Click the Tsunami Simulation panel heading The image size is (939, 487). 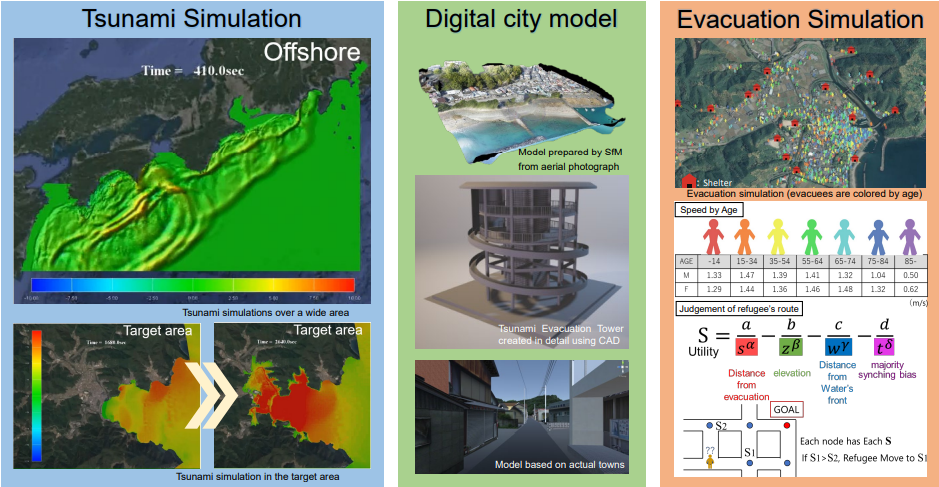(191, 19)
